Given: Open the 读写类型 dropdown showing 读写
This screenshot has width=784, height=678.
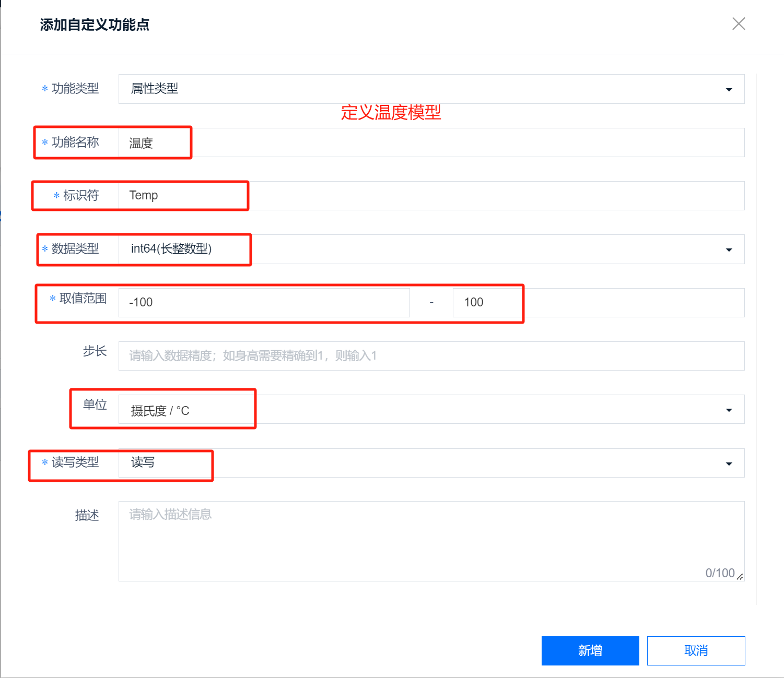Looking at the screenshot, I should [431, 463].
